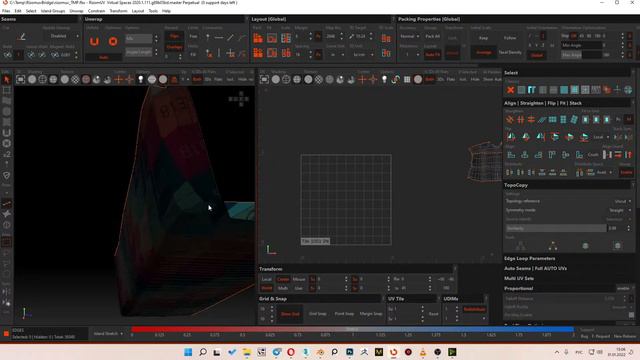This screenshot has height=360, width=640.
Task: Click the Unwrap U icon
Action: 94,41
